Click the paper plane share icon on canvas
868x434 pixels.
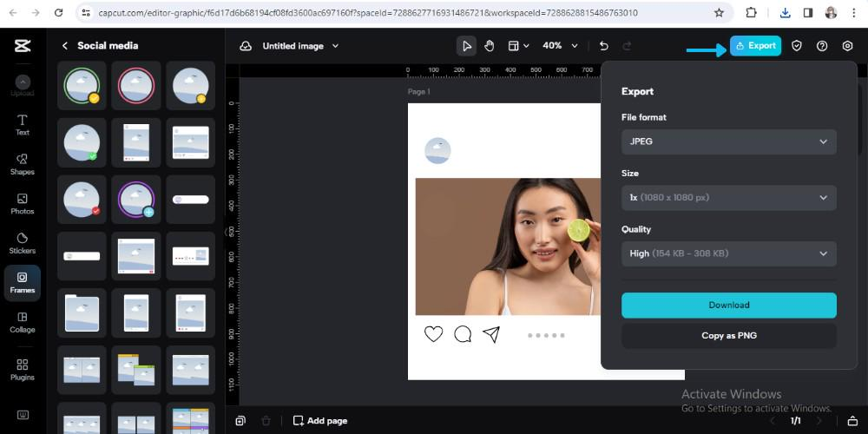(491, 334)
